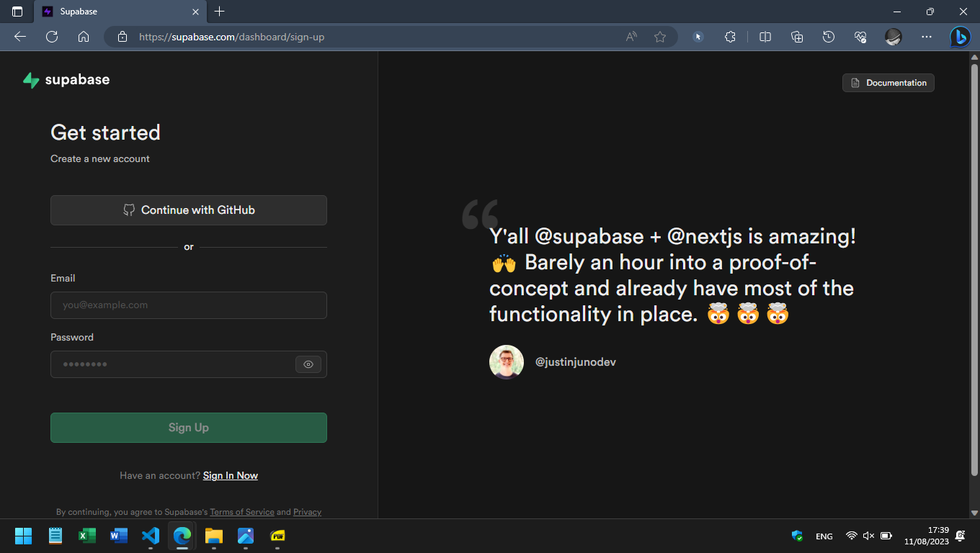Image resolution: width=980 pixels, height=553 pixels.
Task: Open the Edge profile avatar
Action: point(894,37)
